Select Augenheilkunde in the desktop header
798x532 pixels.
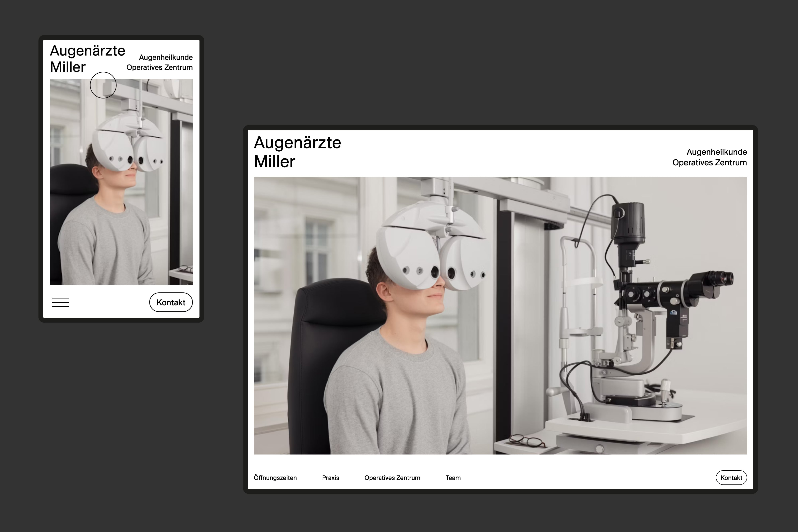pos(717,152)
